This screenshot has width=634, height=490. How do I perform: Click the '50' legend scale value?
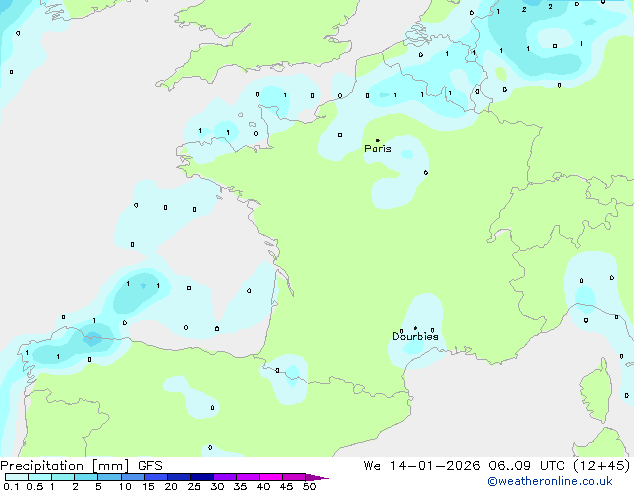tap(310, 486)
